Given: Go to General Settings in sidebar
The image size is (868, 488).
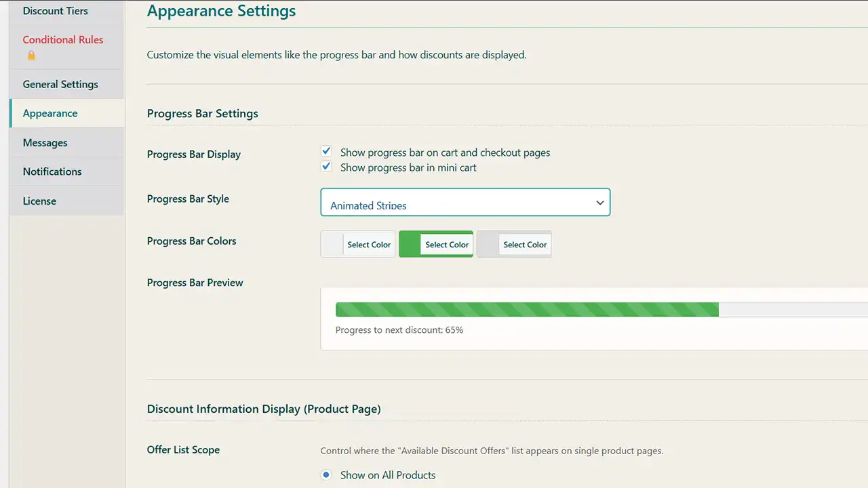Looking at the screenshot, I should point(60,84).
